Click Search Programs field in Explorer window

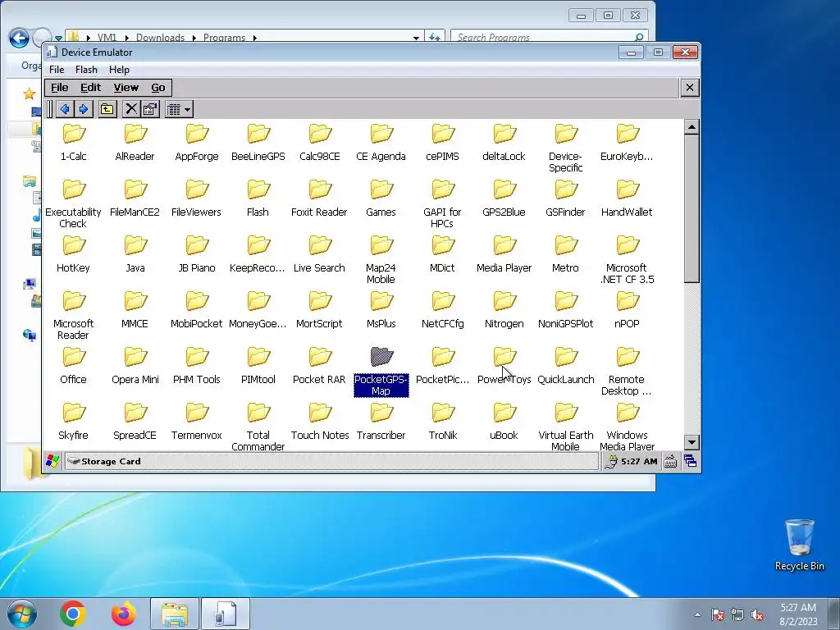(x=549, y=37)
